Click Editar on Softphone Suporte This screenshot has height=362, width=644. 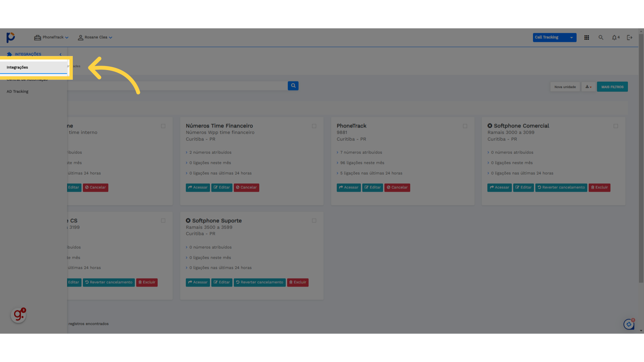click(222, 282)
